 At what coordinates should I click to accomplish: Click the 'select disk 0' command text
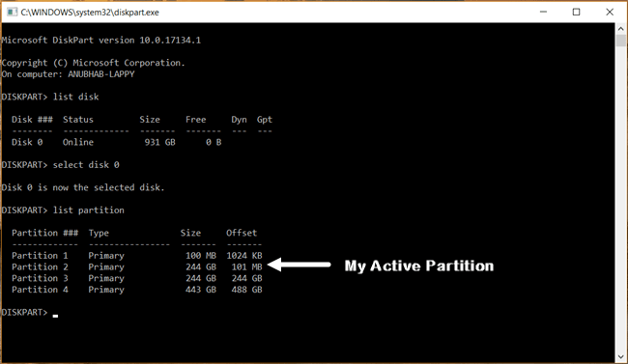point(86,165)
